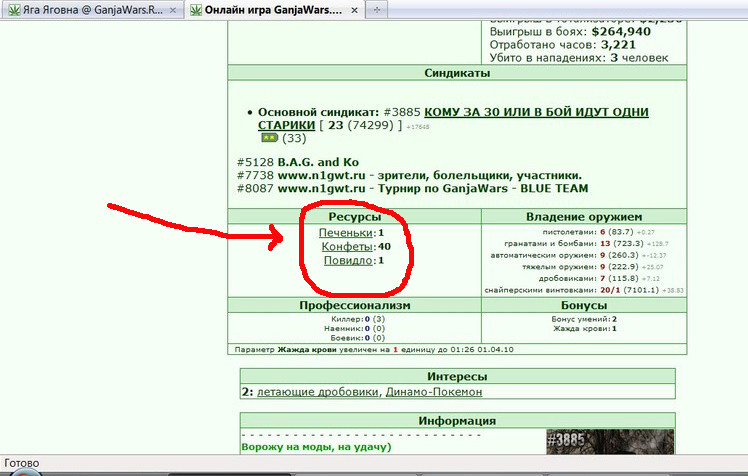Screen dimensions: 748x476
Task: Switch to the Яга Яговна GanjaWars tab
Action: pyautogui.click(x=92, y=10)
